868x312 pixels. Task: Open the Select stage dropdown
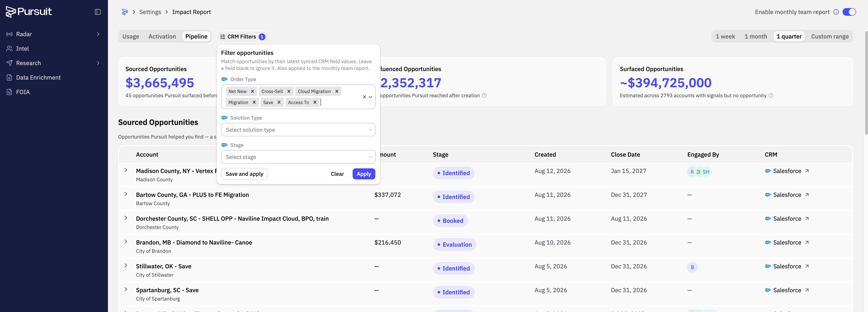point(298,157)
